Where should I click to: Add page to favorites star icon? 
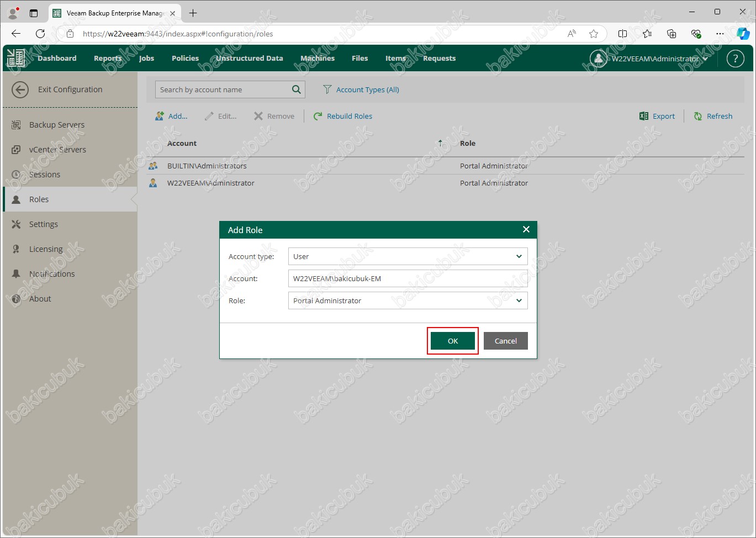pos(594,34)
